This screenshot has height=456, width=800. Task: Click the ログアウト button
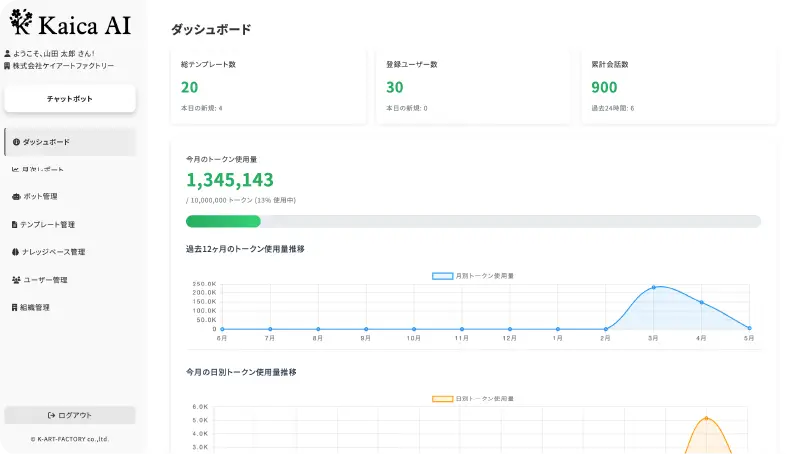click(70, 416)
